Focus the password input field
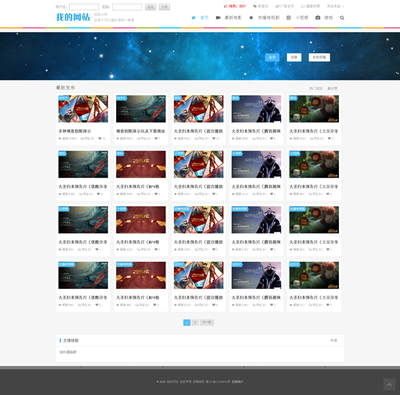 (127, 7)
